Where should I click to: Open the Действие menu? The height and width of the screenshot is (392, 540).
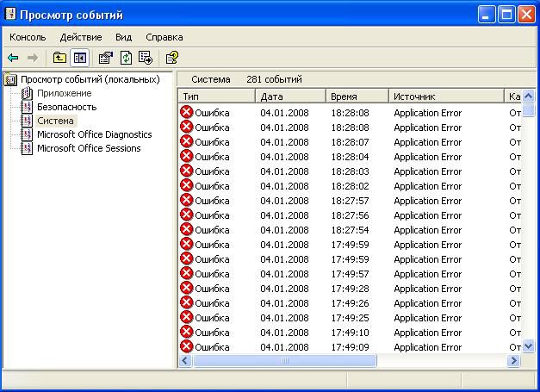coord(81,37)
